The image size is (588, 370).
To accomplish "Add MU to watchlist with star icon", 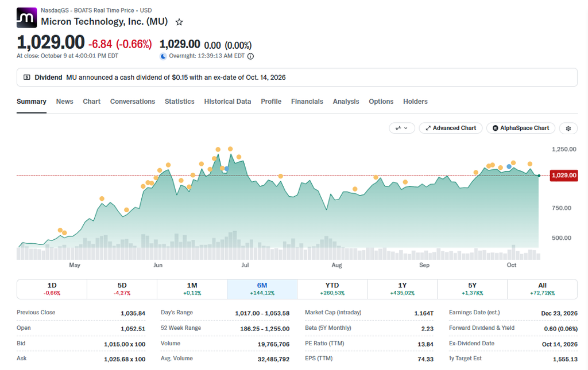I will click(179, 22).
